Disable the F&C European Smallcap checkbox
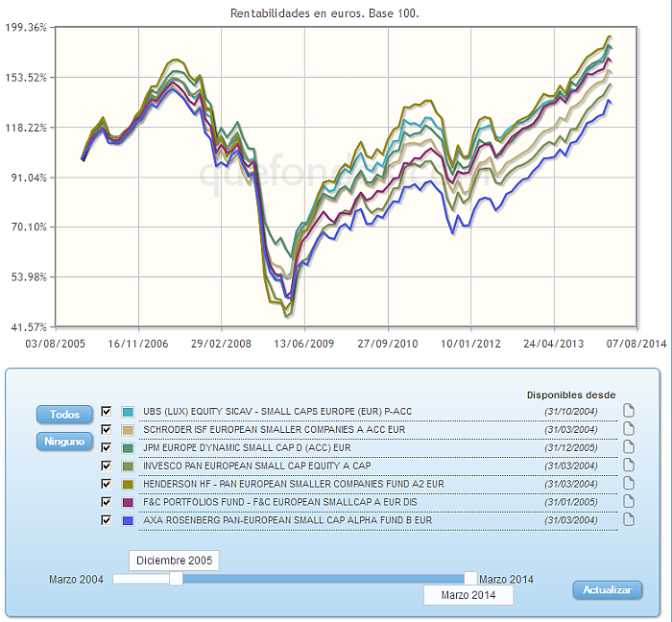This screenshot has height=622, width=672. tap(107, 502)
